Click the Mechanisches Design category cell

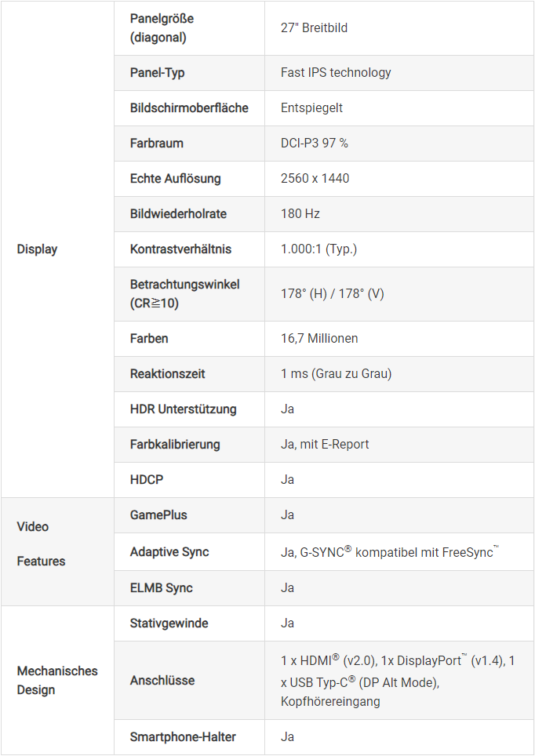pyautogui.click(x=57, y=680)
